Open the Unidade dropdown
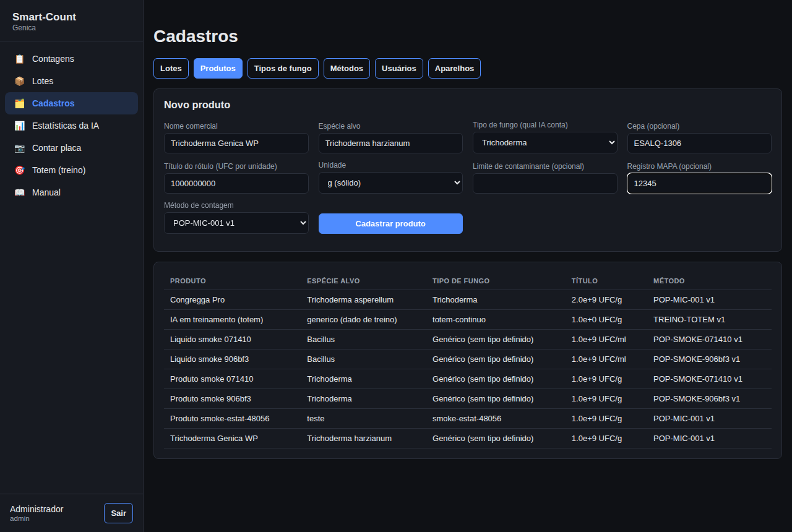This screenshot has width=792, height=532. 390,182
